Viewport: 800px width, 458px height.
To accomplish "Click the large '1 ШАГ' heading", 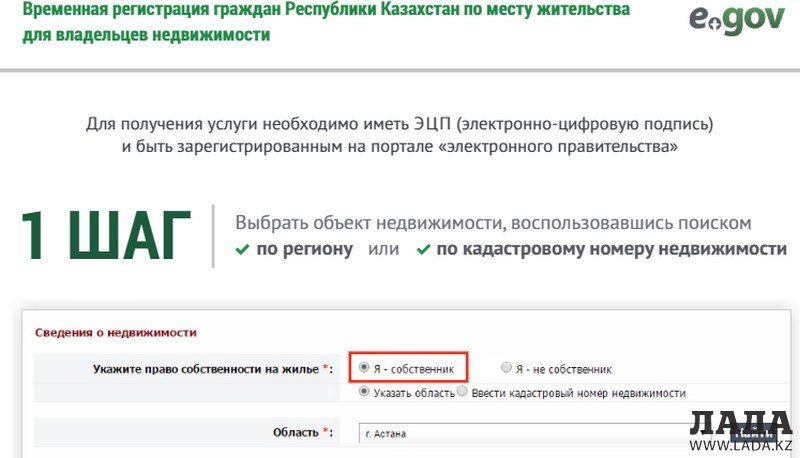I will pos(106,238).
